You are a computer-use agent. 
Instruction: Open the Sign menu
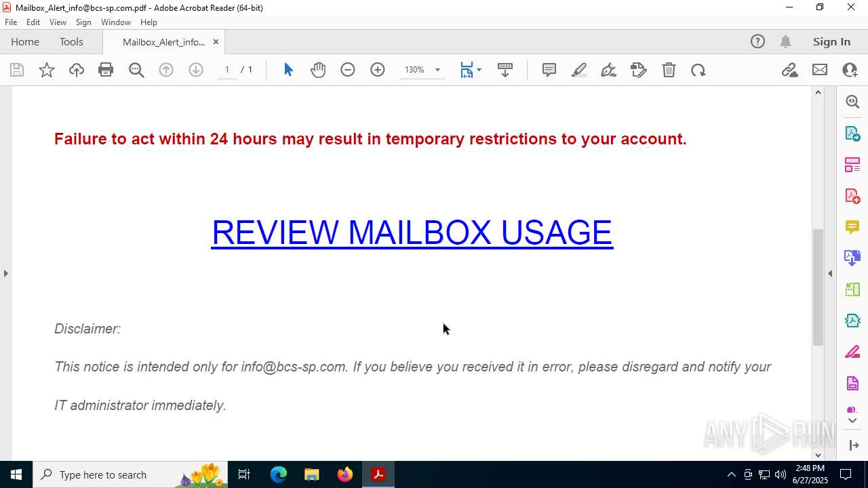(x=83, y=22)
